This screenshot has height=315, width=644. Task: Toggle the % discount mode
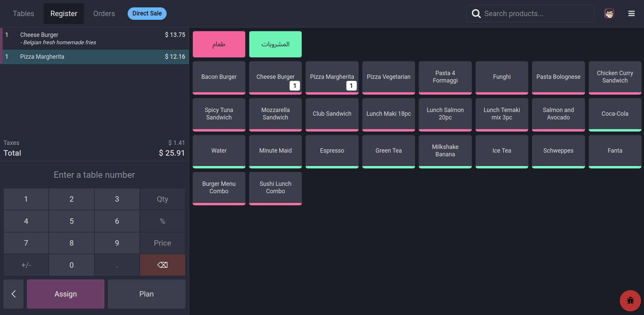pos(162,221)
